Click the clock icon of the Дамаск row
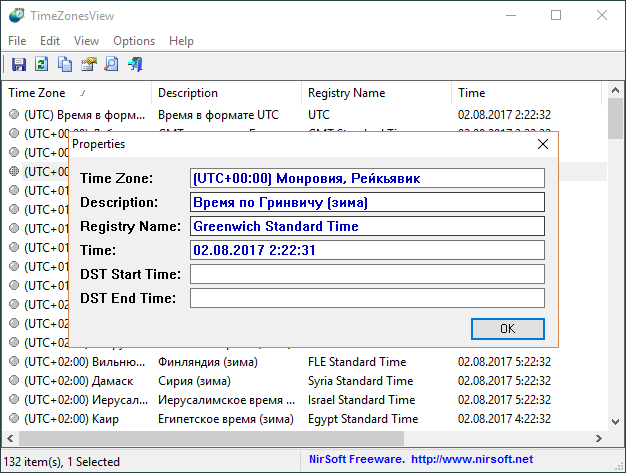The width and height of the screenshot is (626, 473). click(x=14, y=380)
